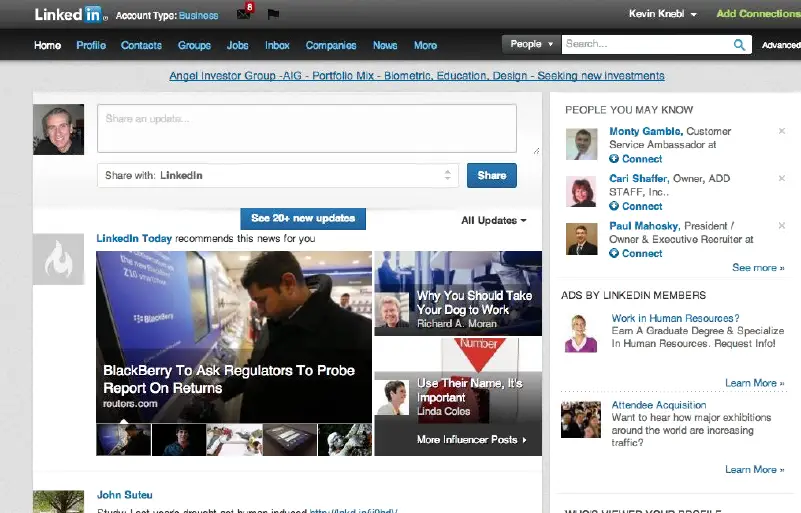
Task: Dismiss Paul Mahosky suggestion with X
Action: click(782, 226)
